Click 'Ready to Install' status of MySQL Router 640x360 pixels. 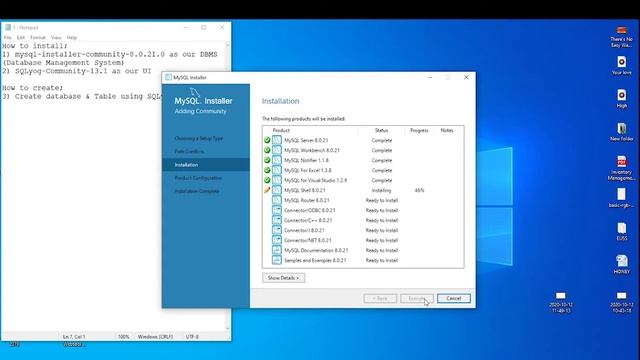click(x=382, y=200)
